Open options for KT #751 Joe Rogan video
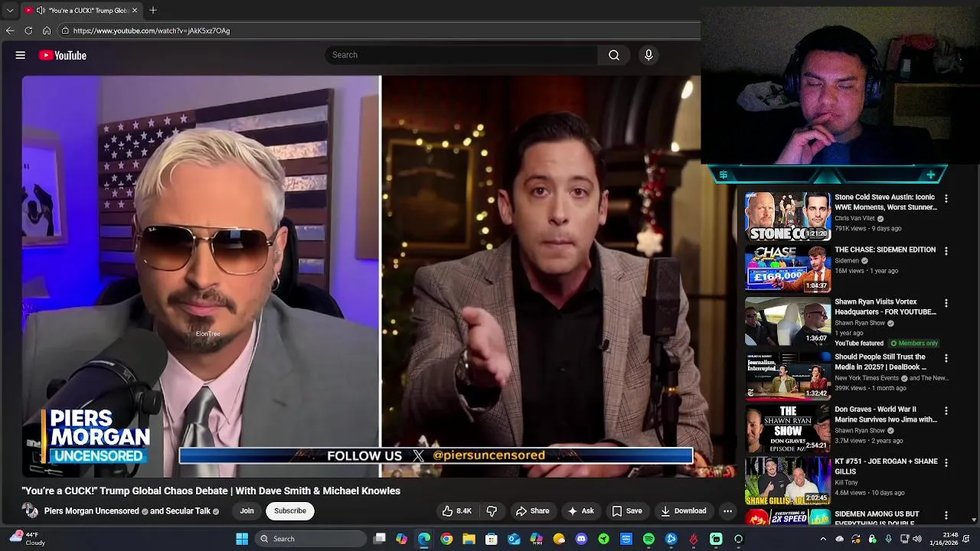980x551 pixels. point(946,463)
